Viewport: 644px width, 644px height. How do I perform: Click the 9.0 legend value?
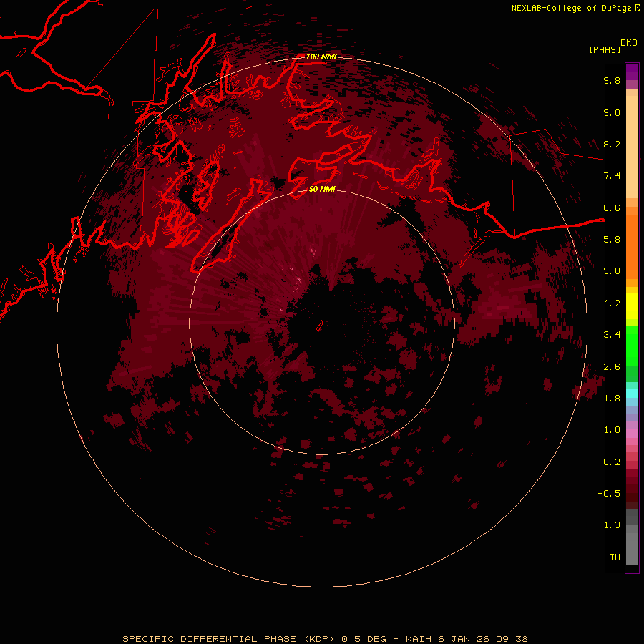(x=612, y=112)
